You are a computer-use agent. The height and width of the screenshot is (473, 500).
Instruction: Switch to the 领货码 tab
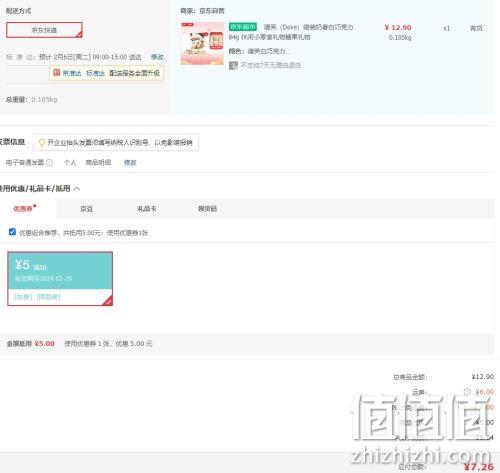click(x=207, y=209)
